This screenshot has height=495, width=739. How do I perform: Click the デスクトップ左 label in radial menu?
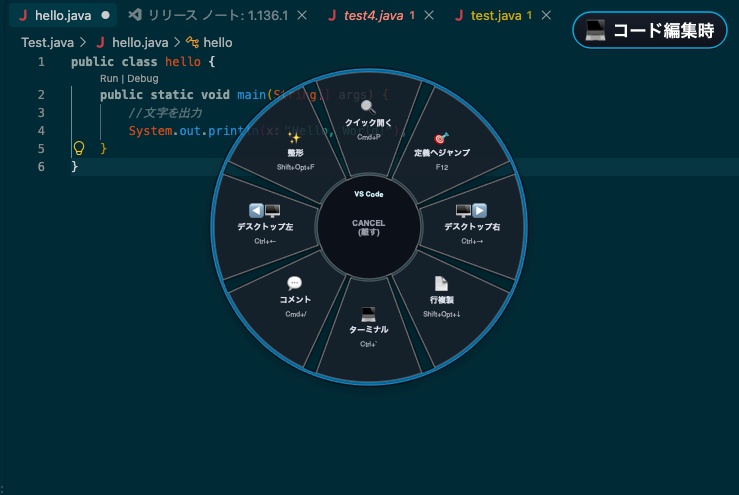tap(265, 227)
